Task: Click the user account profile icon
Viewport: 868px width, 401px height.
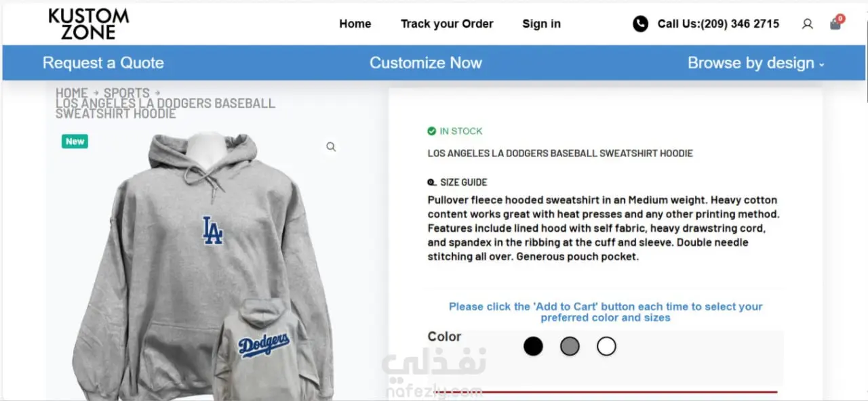Action: click(807, 24)
